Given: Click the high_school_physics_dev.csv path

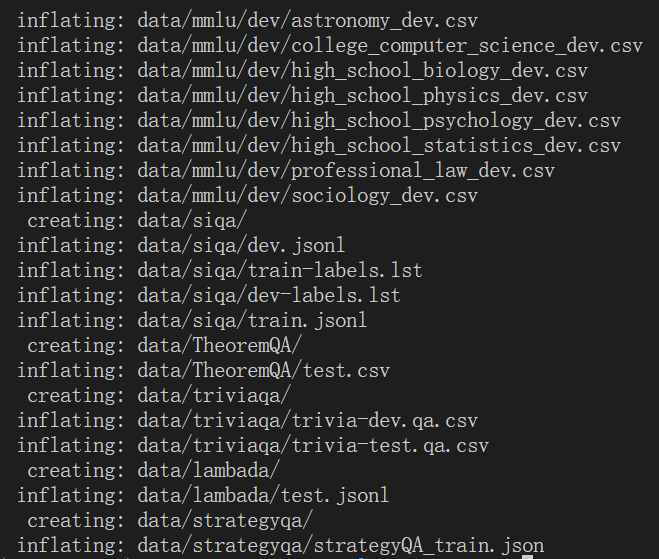Looking at the screenshot, I should click(x=362, y=96).
